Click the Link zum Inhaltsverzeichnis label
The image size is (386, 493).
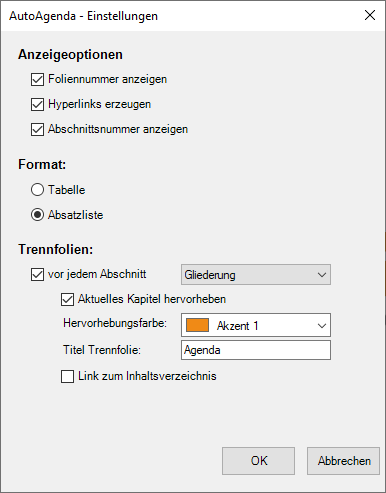[147, 376]
